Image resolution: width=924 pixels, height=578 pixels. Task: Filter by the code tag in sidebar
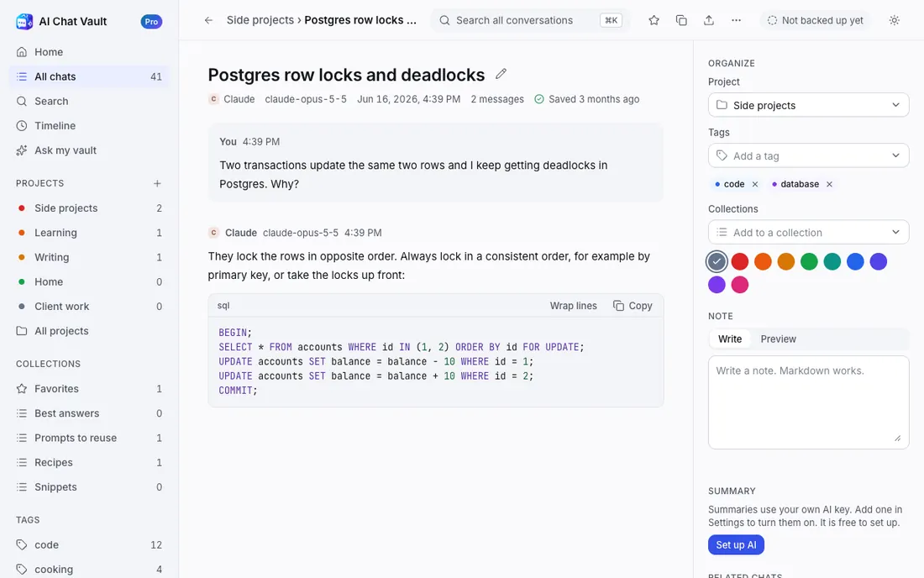[89, 545]
